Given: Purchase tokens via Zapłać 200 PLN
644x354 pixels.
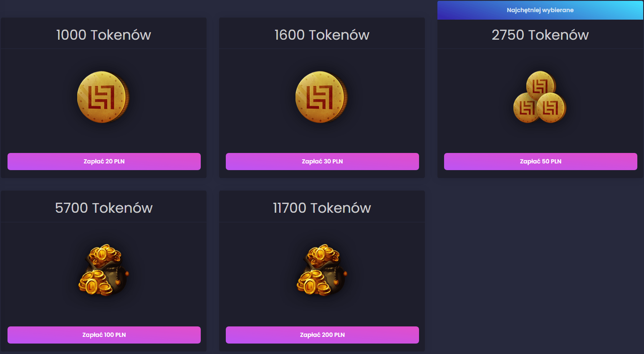Looking at the screenshot, I should pos(322,335).
